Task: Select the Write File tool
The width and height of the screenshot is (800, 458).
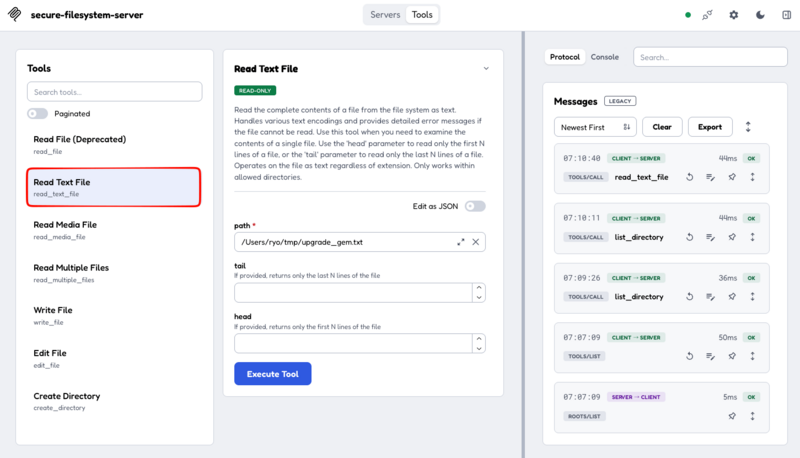Action: coord(114,316)
